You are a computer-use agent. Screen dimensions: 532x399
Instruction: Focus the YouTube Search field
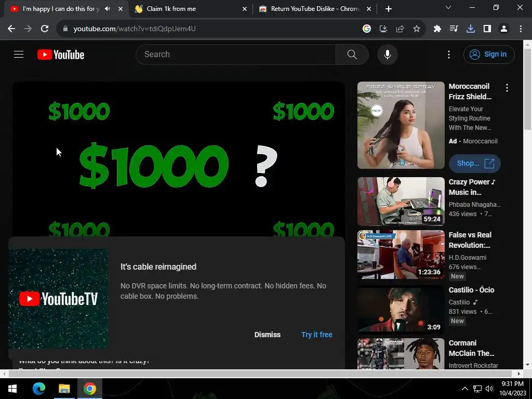click(236, 54)
